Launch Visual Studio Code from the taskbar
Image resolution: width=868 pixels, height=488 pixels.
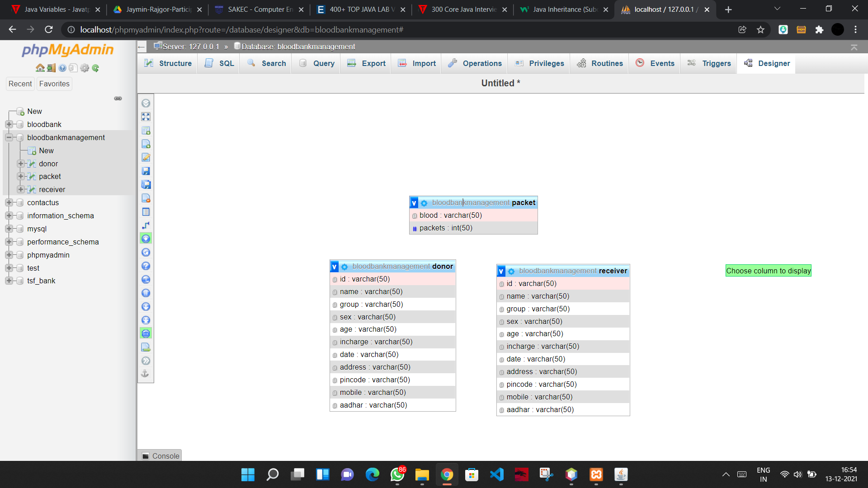[496, 474]
